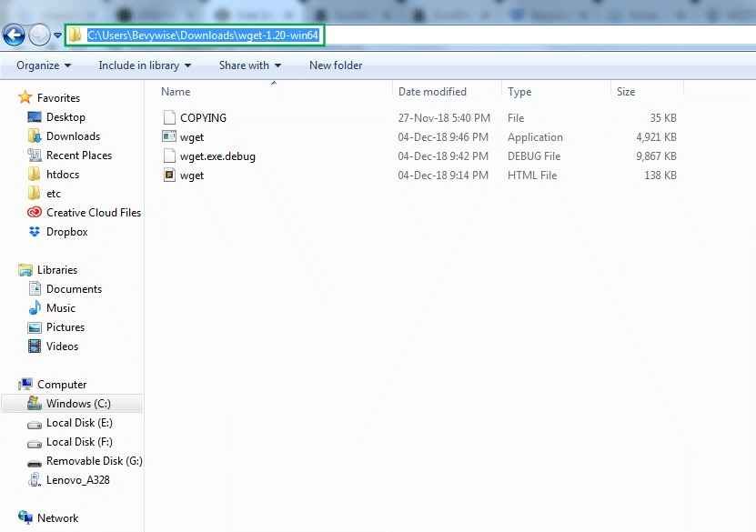Click the Libraries icon

point(25,270)
